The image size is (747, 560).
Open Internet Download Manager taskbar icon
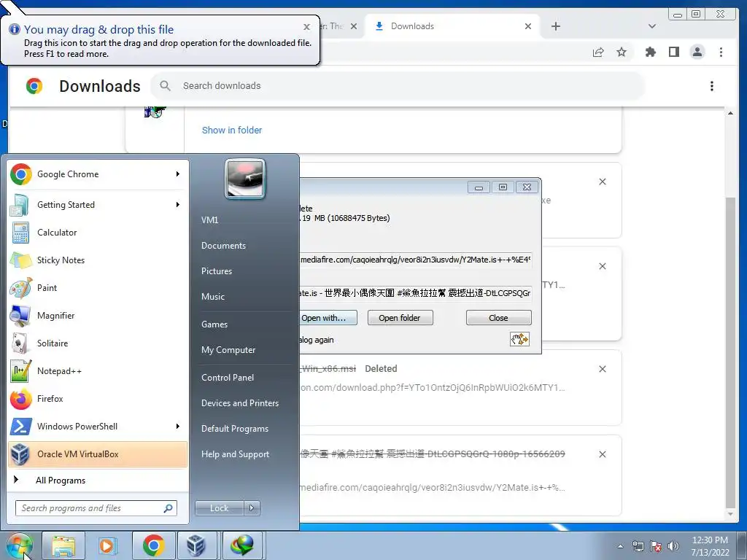click(242, 545)
